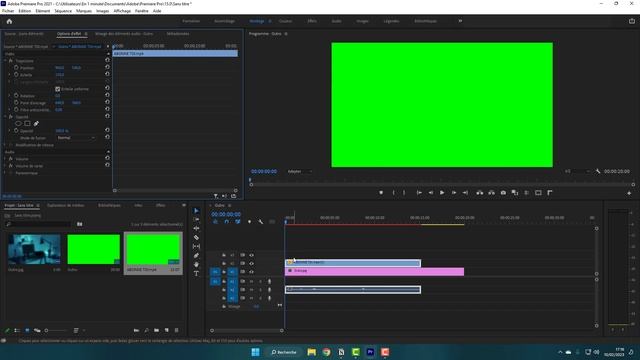Toggle the Motion (Trajectoire) effect fx
The image size is (640, 360).
[11, 60]
